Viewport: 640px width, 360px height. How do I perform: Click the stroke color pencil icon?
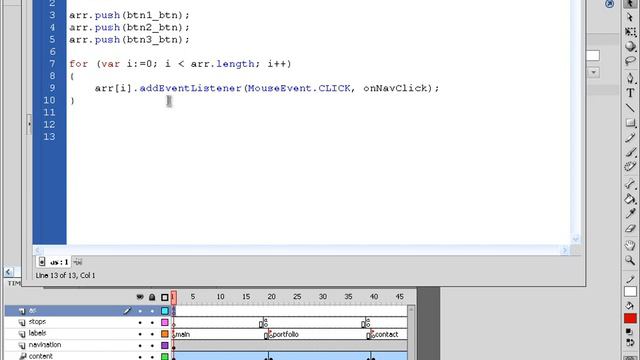pos(630,279)
